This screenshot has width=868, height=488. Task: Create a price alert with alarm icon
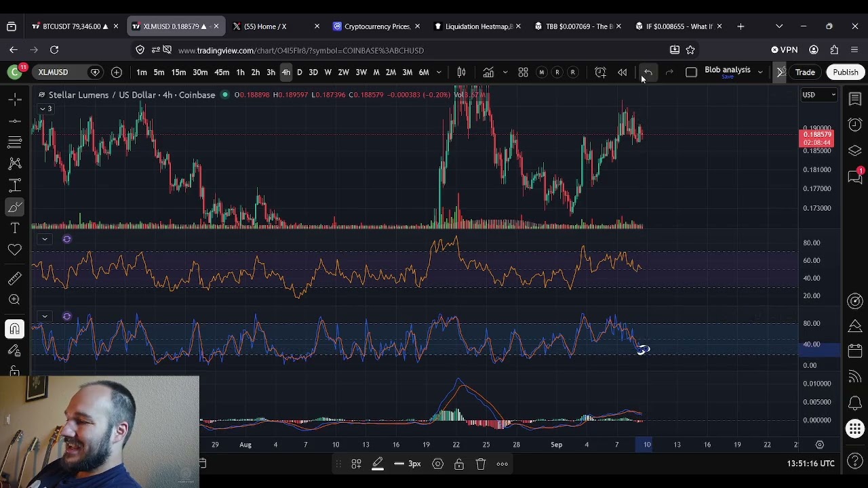[600, 72]
